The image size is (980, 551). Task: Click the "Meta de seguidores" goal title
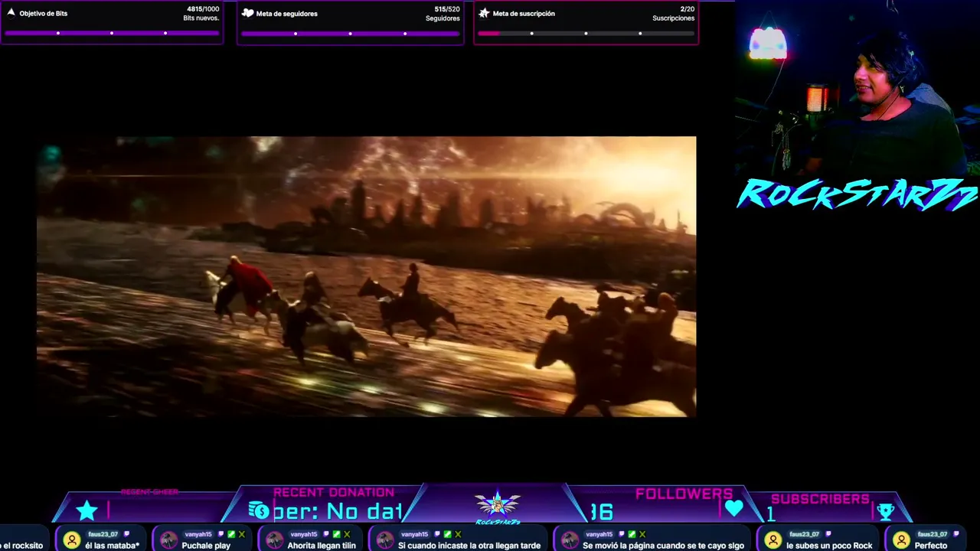click(287, 14)
